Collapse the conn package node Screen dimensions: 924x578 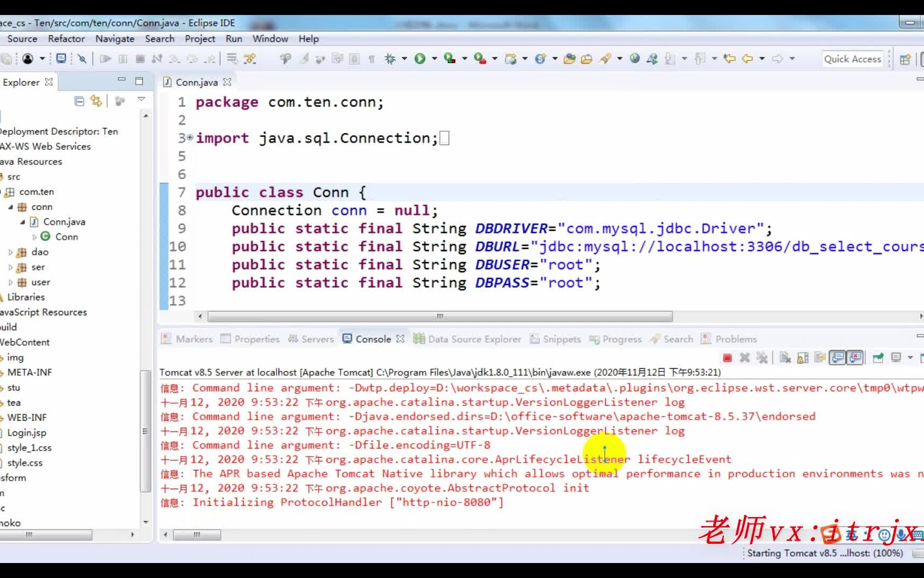pyautogui.click(x=11, y=207)
